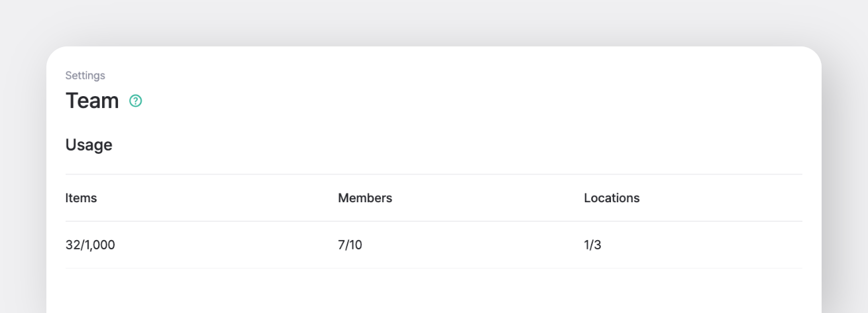This screenshot has height=313, width=868.
Task: Click blank space right of the Team help icon
Action: tap(431, 101)
